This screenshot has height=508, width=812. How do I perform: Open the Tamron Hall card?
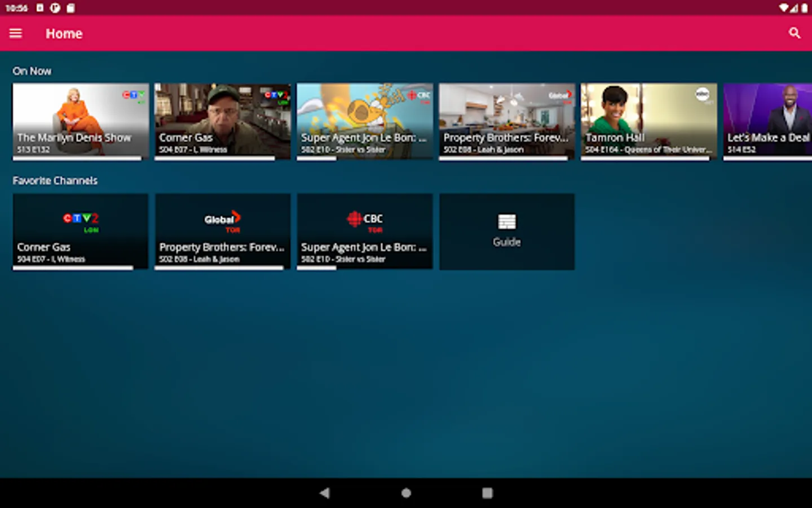[649, 121]
